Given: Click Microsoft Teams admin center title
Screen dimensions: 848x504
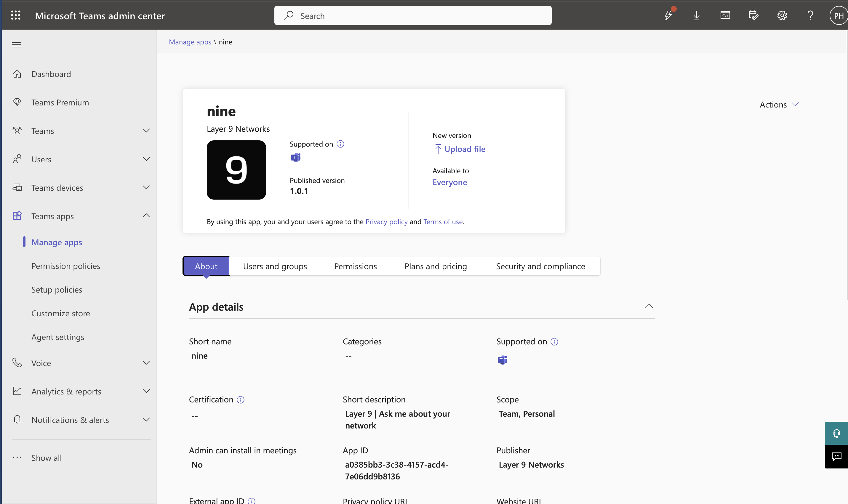Looking at the screenshot, I should pyautogui.click(x=100, y=16).
